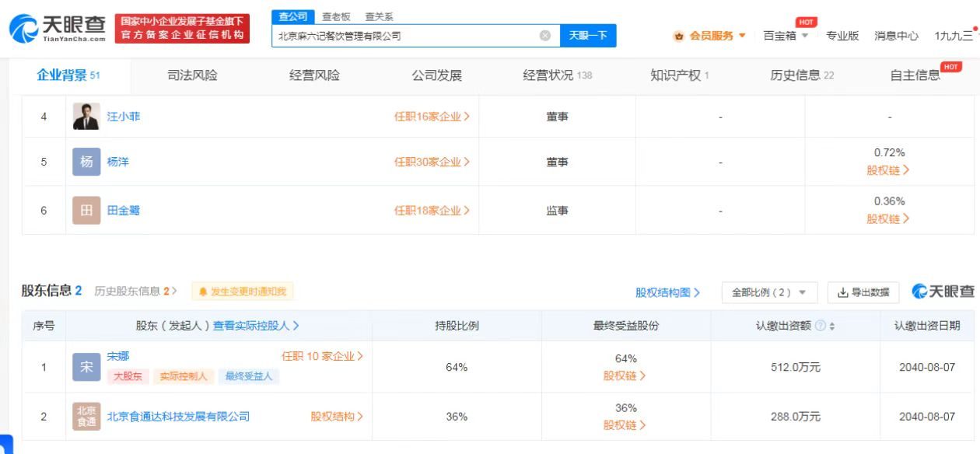980x454 pixels.
Task: Open the 全部比例 (2) dropdown
Action: point(769,291)
